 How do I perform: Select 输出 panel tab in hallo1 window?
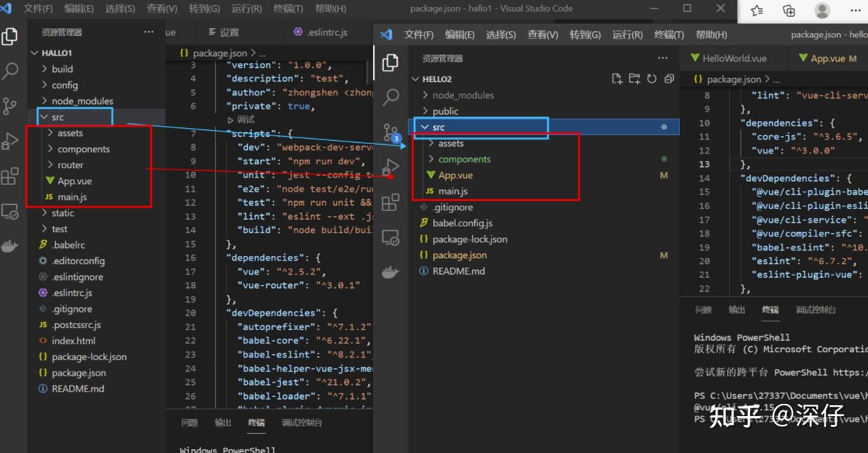(223, 422)
